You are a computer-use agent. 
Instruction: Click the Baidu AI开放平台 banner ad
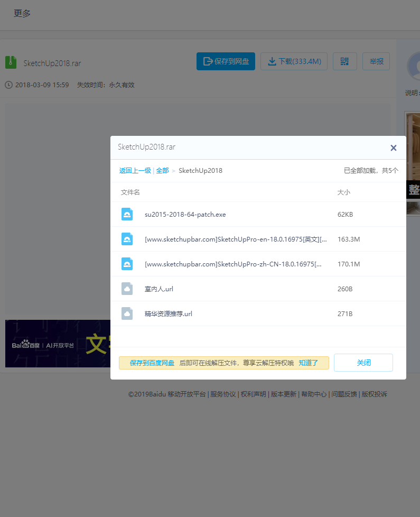(58, 343)
